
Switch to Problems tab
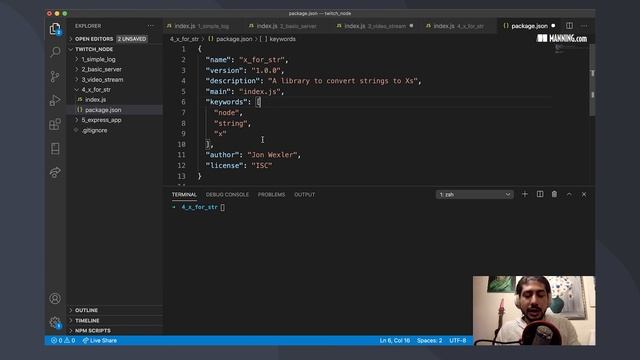[271, 195]
